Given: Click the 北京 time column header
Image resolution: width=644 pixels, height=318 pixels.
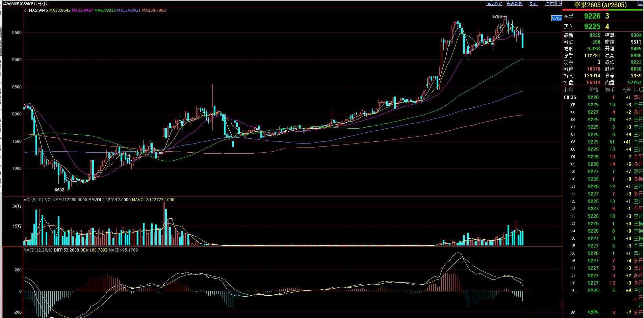Looking at the screenshot, I should click(569, 90).
